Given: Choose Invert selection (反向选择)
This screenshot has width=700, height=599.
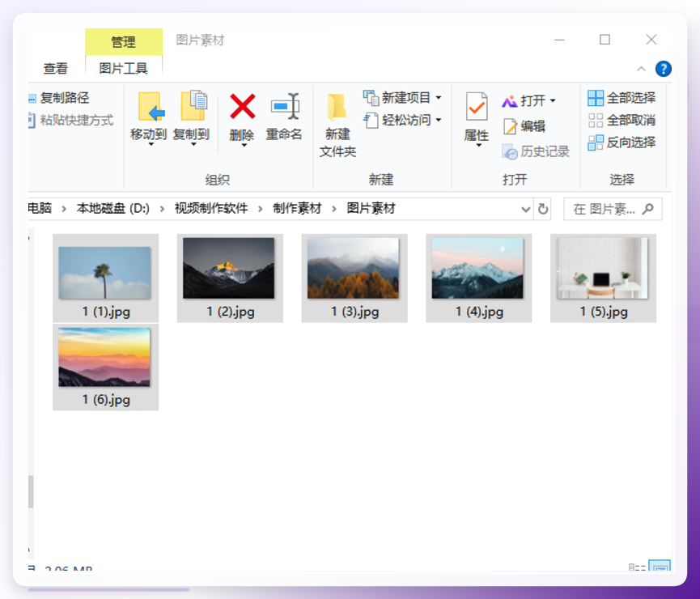Looking at the screenshot, I should click(622, 142).
